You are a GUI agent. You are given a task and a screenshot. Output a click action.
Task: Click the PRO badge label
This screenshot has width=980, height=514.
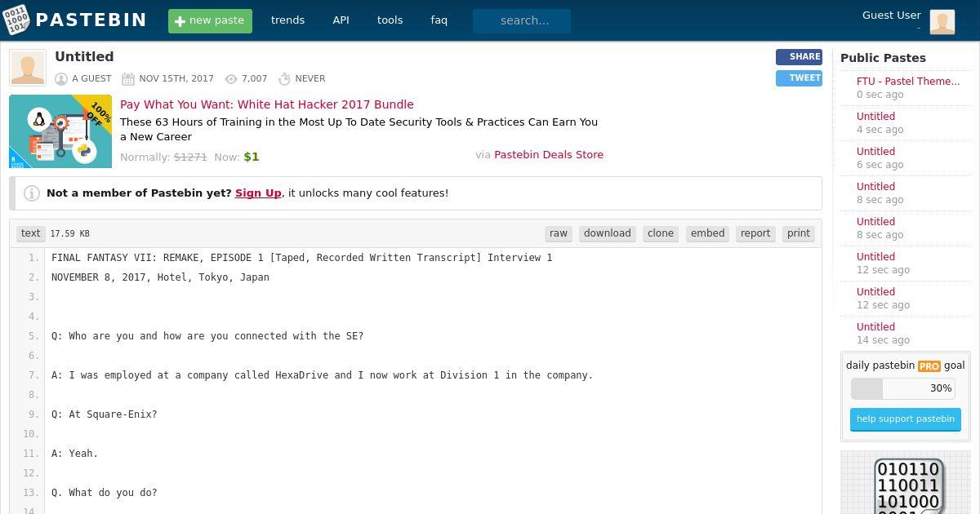pyautogui.click(x=929, y=366)
